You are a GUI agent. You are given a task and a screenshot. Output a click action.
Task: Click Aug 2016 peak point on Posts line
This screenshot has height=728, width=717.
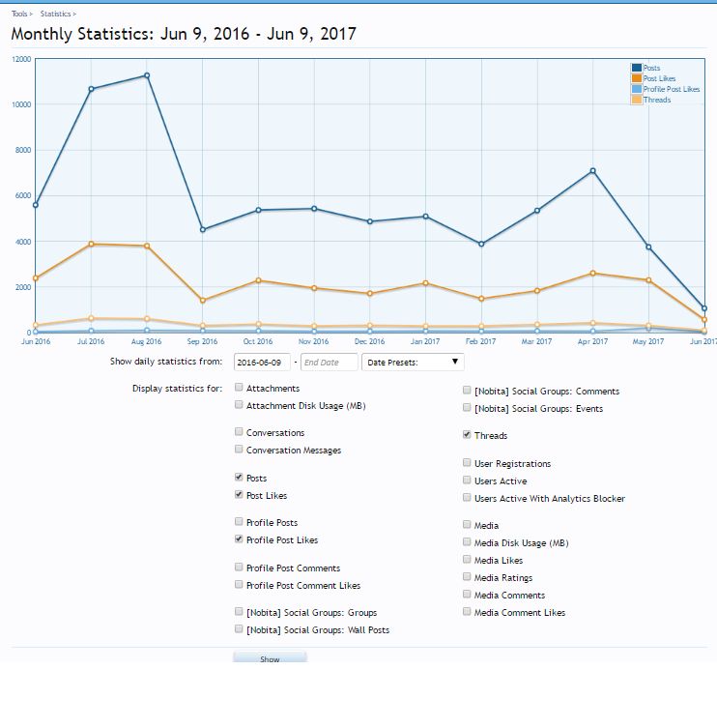[x=147, y=75]
